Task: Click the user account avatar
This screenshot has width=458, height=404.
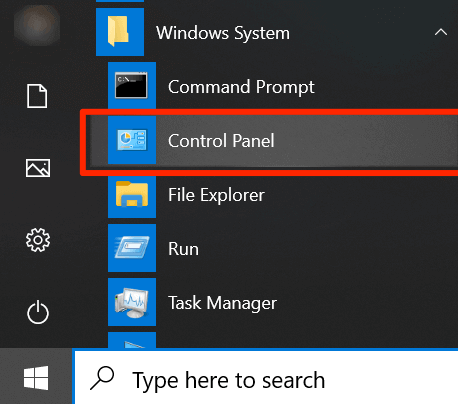Action: 37,24
